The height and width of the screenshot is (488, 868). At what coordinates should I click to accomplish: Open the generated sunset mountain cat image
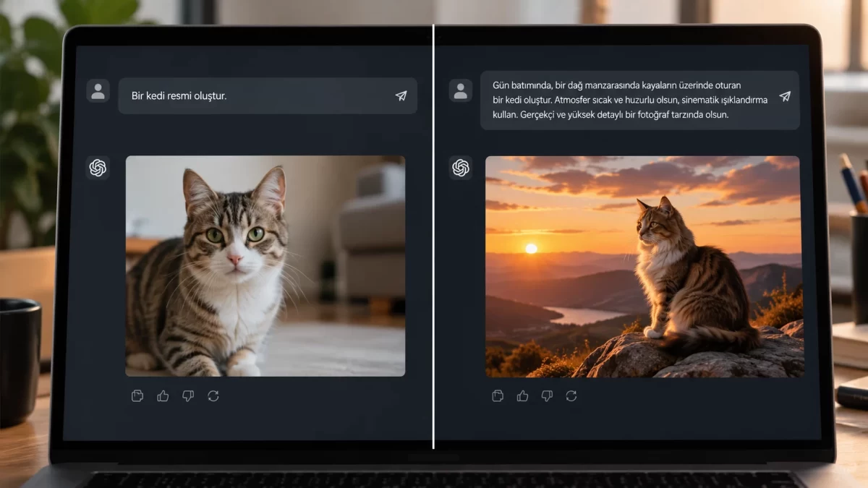click(x=643, y=267)
